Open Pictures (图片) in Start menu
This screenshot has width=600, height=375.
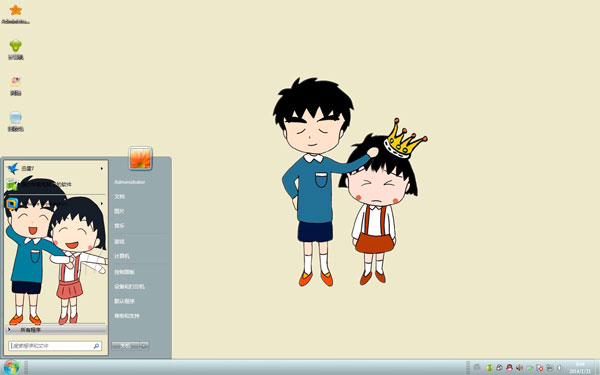tap(119, 211)
